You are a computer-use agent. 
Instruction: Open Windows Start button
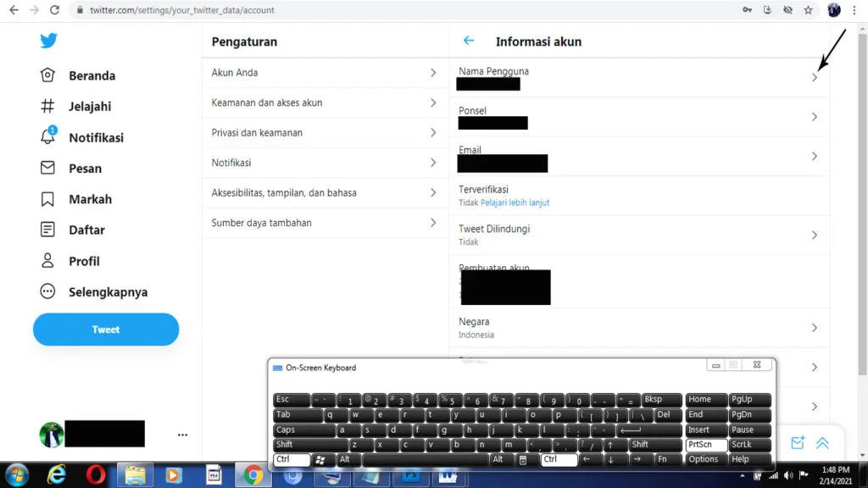[x=17, y=474]
